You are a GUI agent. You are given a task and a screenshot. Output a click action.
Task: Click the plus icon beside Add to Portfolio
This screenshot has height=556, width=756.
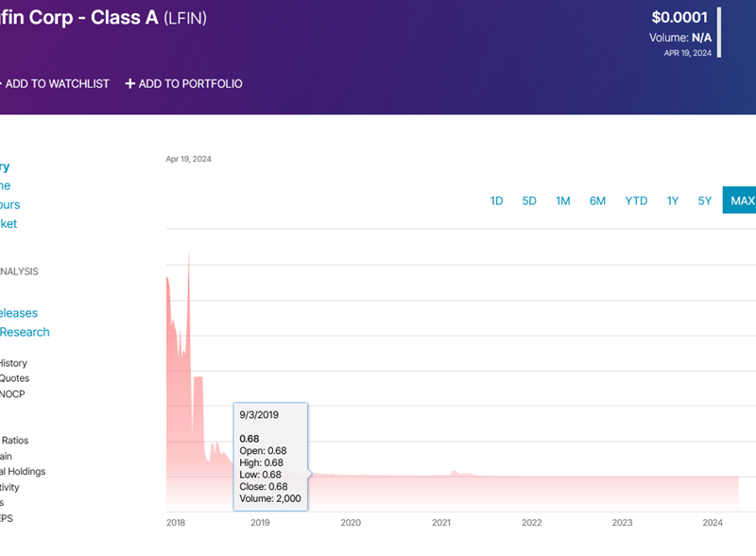point(130,84)
